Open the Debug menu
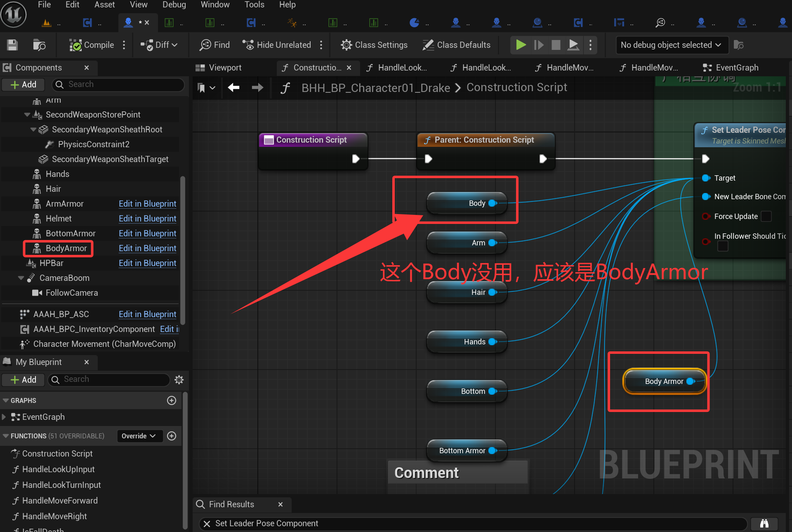792x532 pixels. pyautogui.click(x=174, y=5)
